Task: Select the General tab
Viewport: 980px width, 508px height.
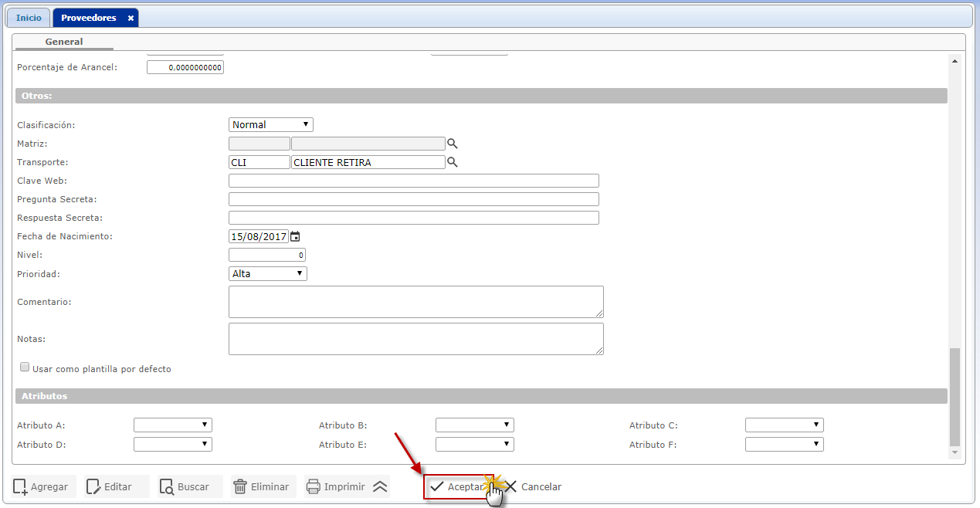Action: [x=64, y=42]
